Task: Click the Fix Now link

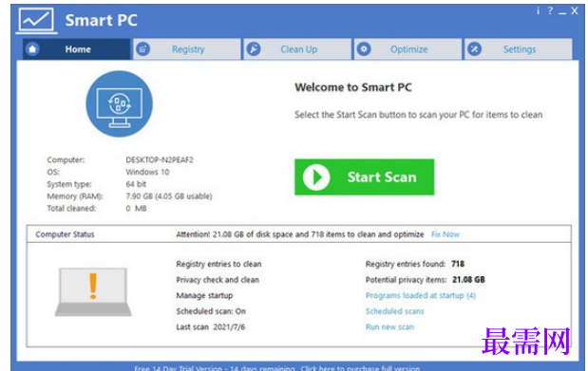Action: [x=446, y=234]
